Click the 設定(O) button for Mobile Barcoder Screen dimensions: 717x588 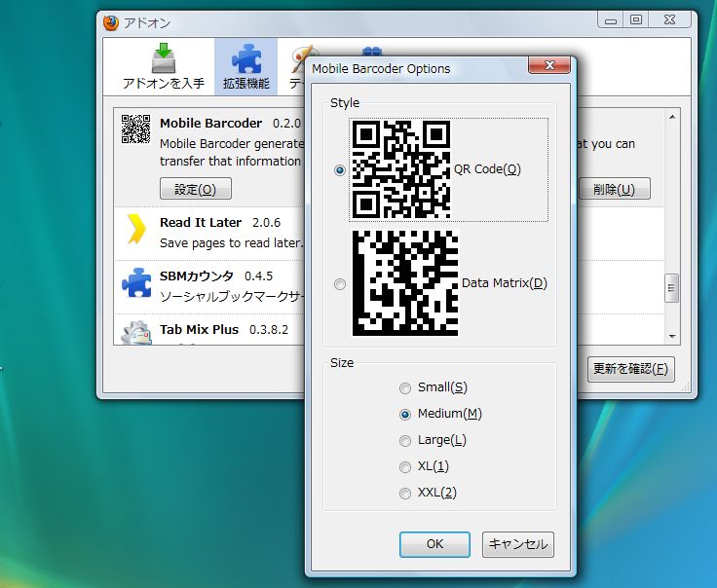(196, 189)
